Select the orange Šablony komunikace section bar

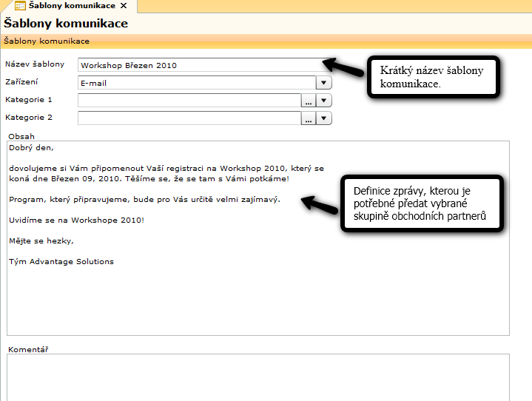[266, 41]
